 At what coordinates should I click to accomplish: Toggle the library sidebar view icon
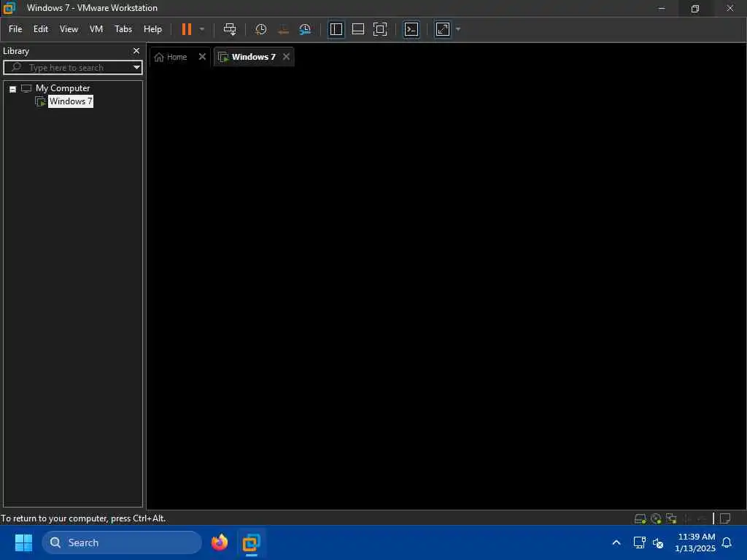pyautogui.click(x=336, y=29)
